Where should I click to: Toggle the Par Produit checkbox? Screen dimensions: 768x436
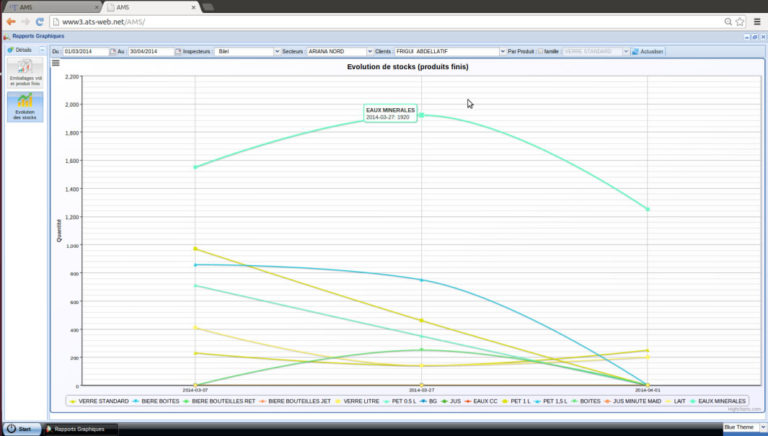click(x=540, y=51)
